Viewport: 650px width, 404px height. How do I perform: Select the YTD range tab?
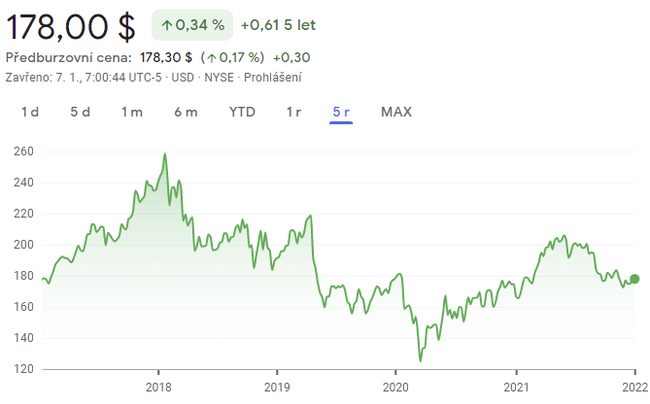242,112
